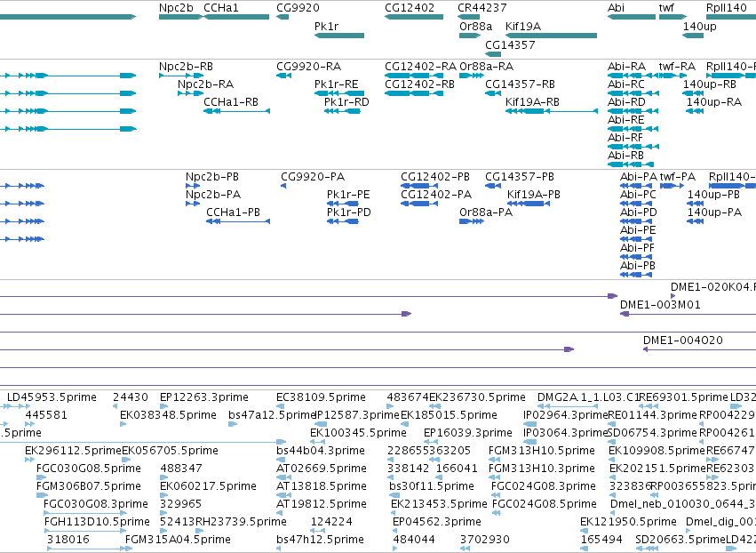This screenshot has width=756, height=553.
Task: Select the Pk1r gene bar glyph
Action: pyautogui.click(x=339, y=36)
